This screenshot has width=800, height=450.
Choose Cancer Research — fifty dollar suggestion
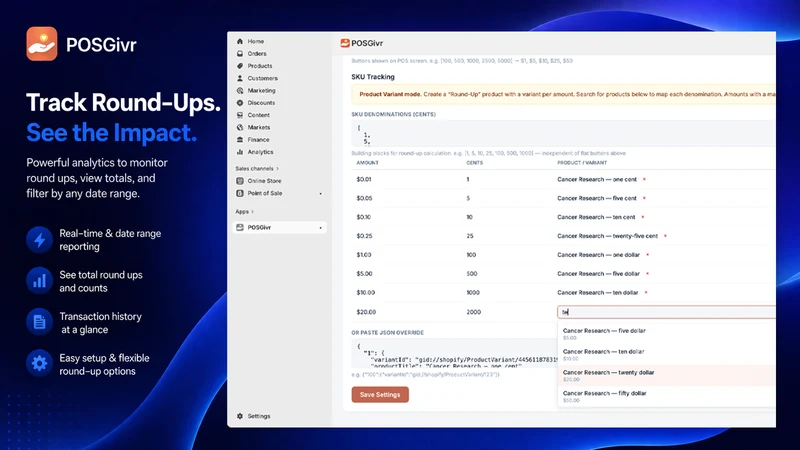(666, 396)
